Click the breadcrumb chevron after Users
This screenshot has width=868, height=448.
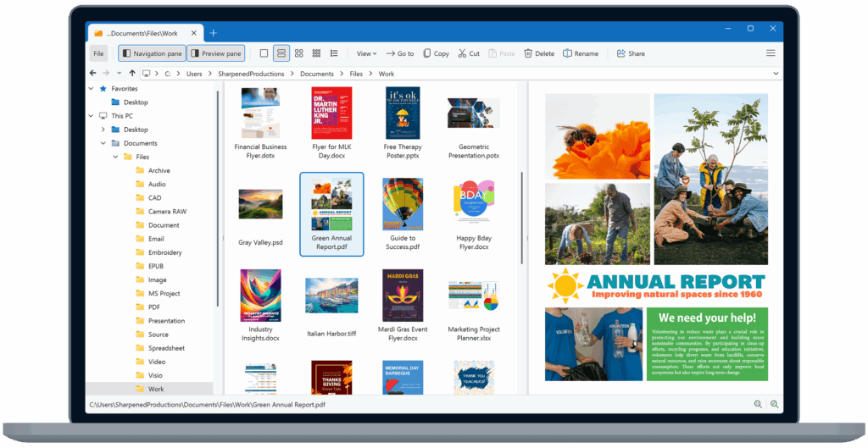tap(210, 74)
